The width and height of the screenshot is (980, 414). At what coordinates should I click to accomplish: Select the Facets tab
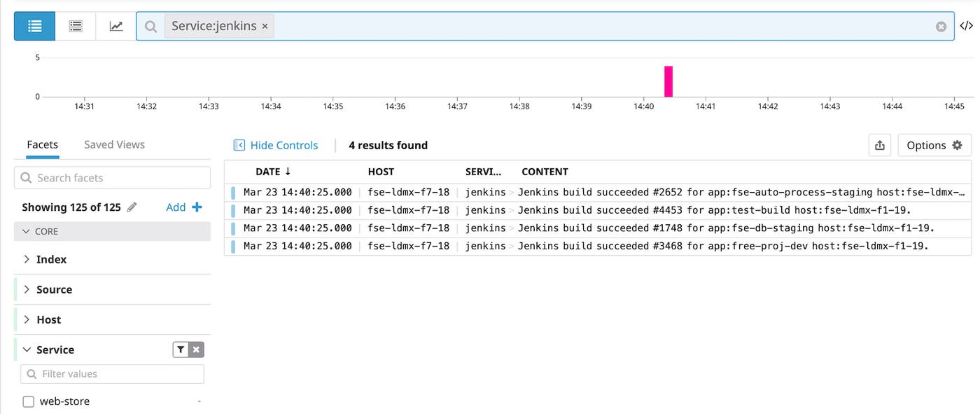[42, 144]
